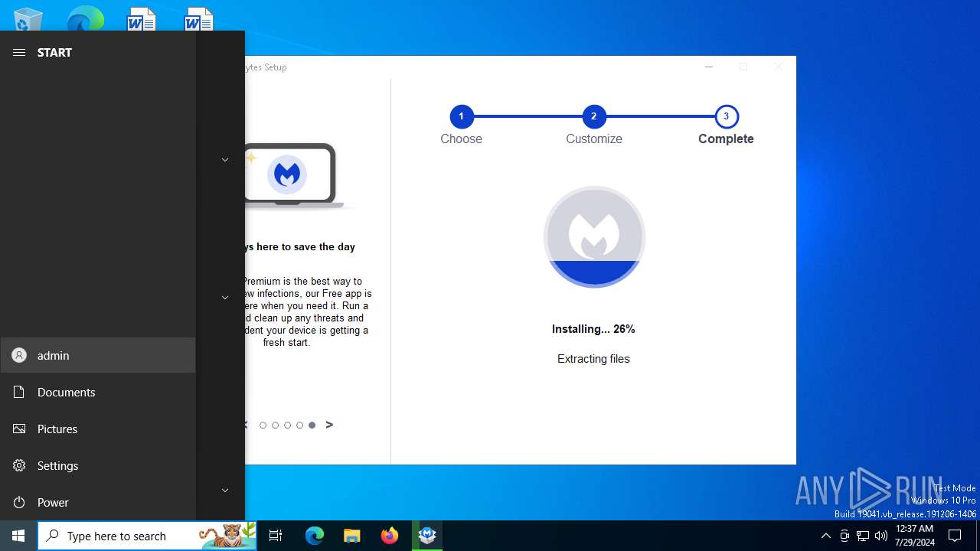
Task: Click step 2 Customize circle
Action: click(593, 116)
